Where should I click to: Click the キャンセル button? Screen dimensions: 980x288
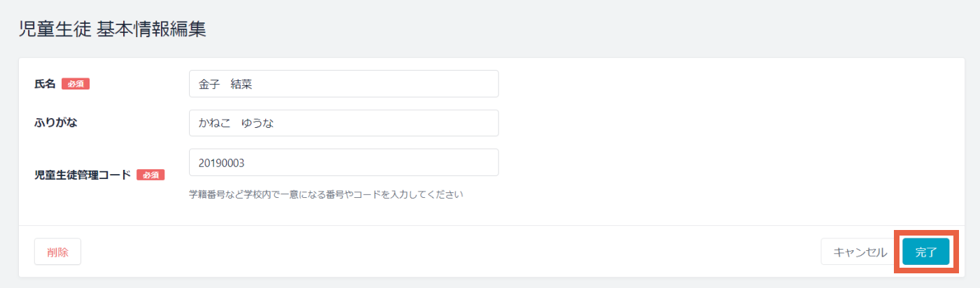860,252
